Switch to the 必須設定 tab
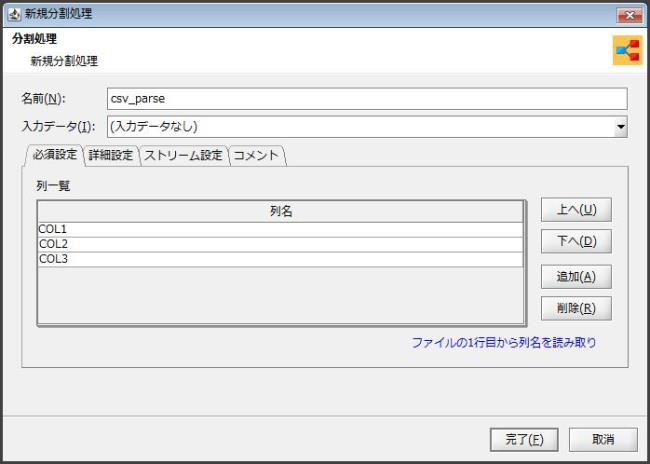This screenshot has height=464, width=650. click(x=54, y=155)
